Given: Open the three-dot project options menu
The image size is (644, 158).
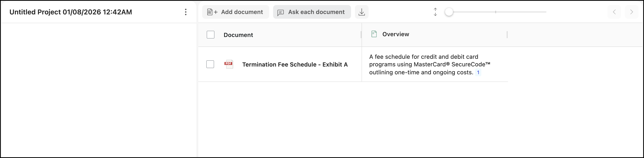Looking at the screenshot, I should tap(185, 12).
